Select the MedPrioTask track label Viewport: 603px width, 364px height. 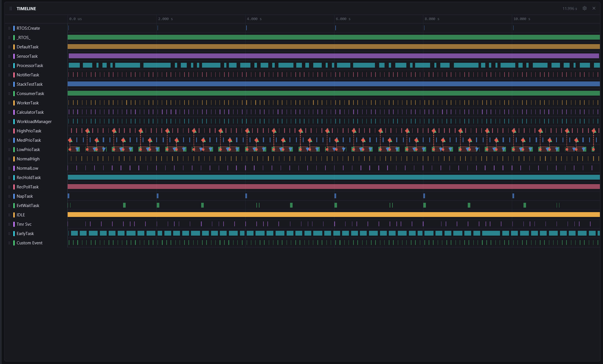pyautogui.click(x=29, y=140)
